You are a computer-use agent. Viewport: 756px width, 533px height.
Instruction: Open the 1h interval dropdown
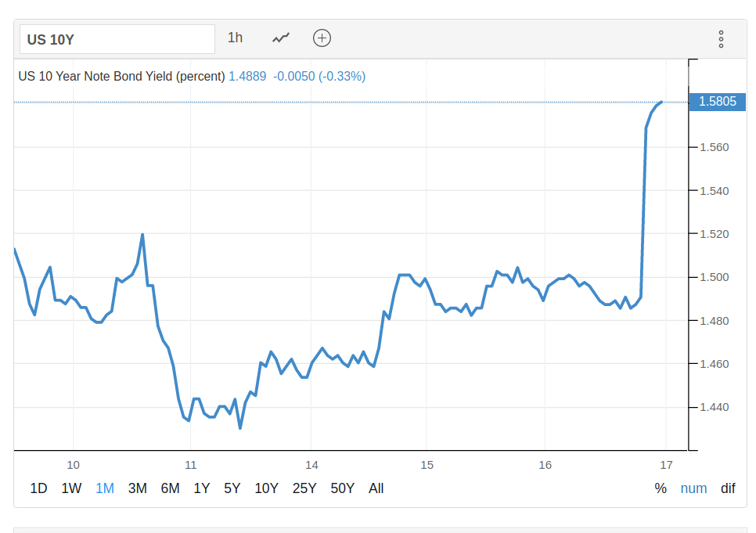[235, 38]
